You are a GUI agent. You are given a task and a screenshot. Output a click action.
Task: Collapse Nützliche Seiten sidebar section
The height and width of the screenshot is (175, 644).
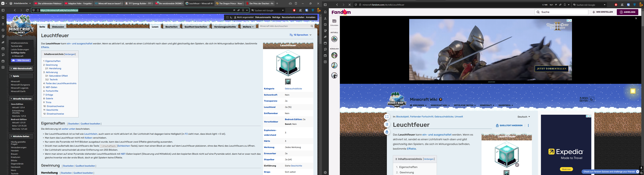tap(21, 137)
